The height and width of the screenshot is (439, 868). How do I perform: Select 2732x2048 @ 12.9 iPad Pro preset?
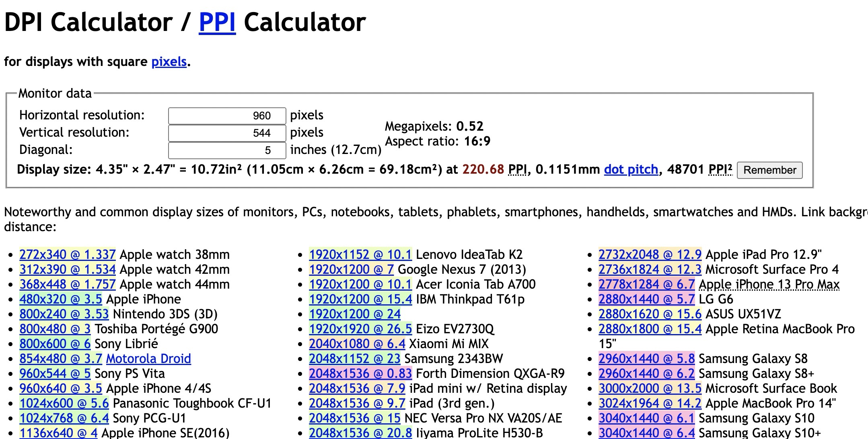point(650,254)
